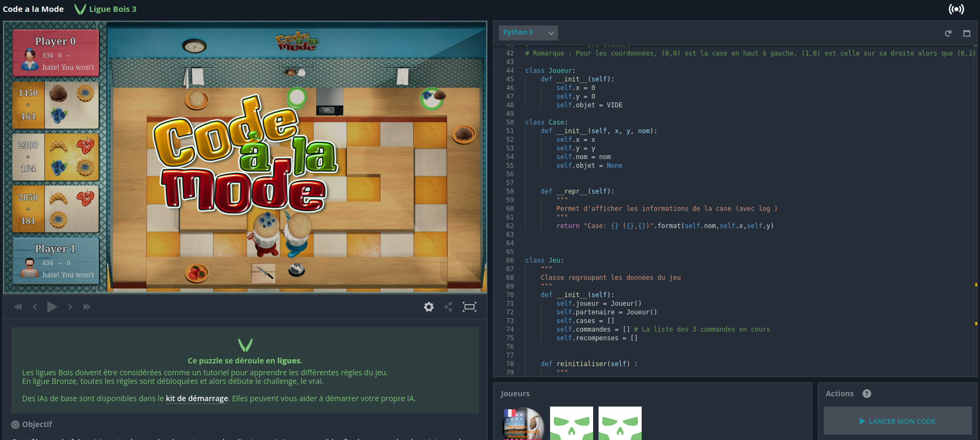Step forward one frame in the replay

[70, 307]
